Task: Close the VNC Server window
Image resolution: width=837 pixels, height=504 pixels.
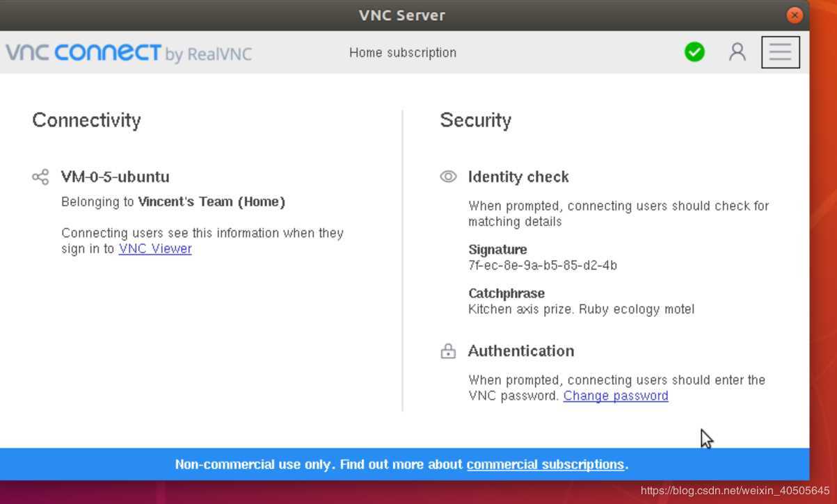Action: [794, 15]
